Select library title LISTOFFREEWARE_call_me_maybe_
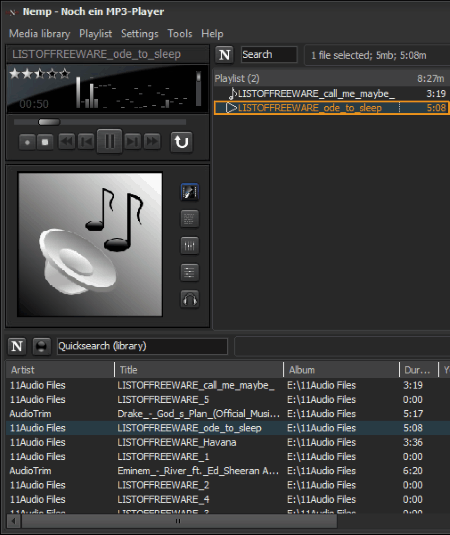The image size is (450, 535). point(196,385)
